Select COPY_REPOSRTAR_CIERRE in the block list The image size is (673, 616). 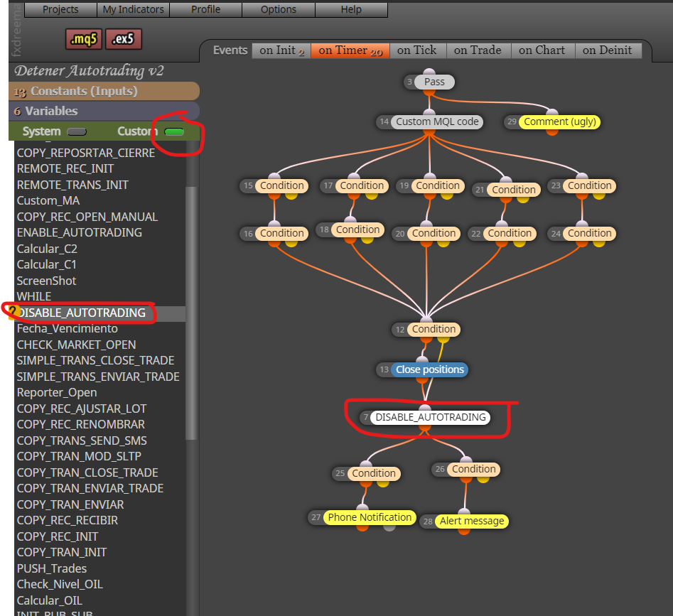point(86,153)
